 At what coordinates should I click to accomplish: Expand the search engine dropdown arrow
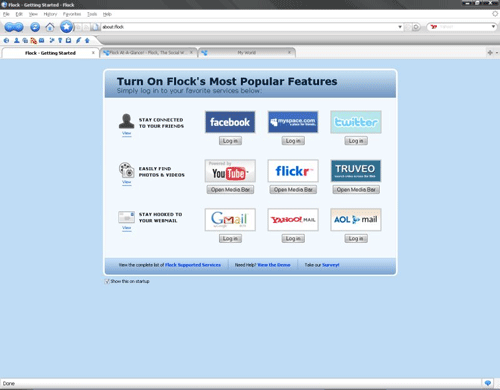tap(493, 27)
